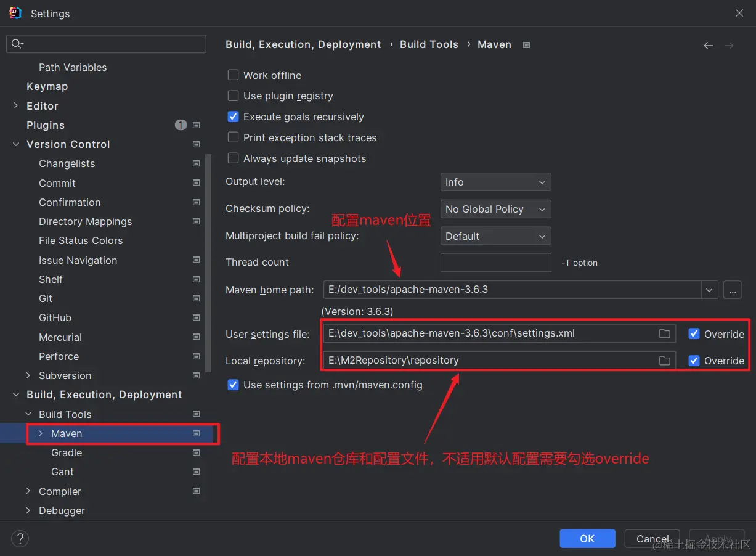This screenshot has height=556, width=756.
Task: Click the folder icon in Local repository field
Action: click(x=664, y=361)
